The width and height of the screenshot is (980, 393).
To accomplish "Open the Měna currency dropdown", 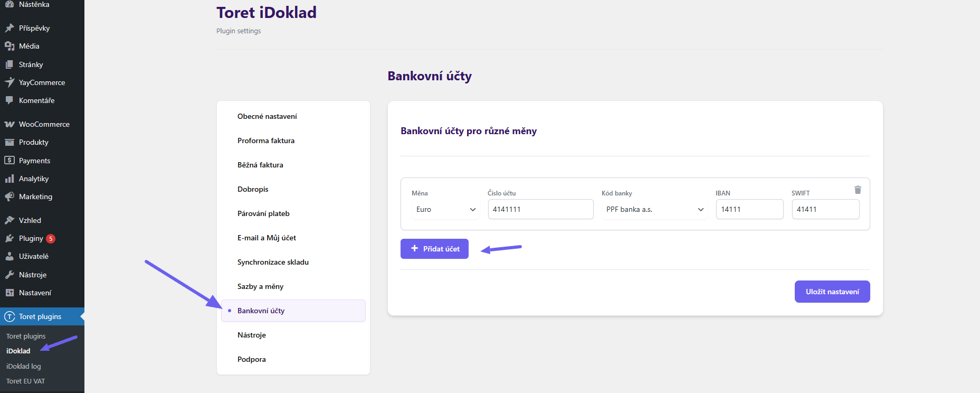I will coord(445,209).
